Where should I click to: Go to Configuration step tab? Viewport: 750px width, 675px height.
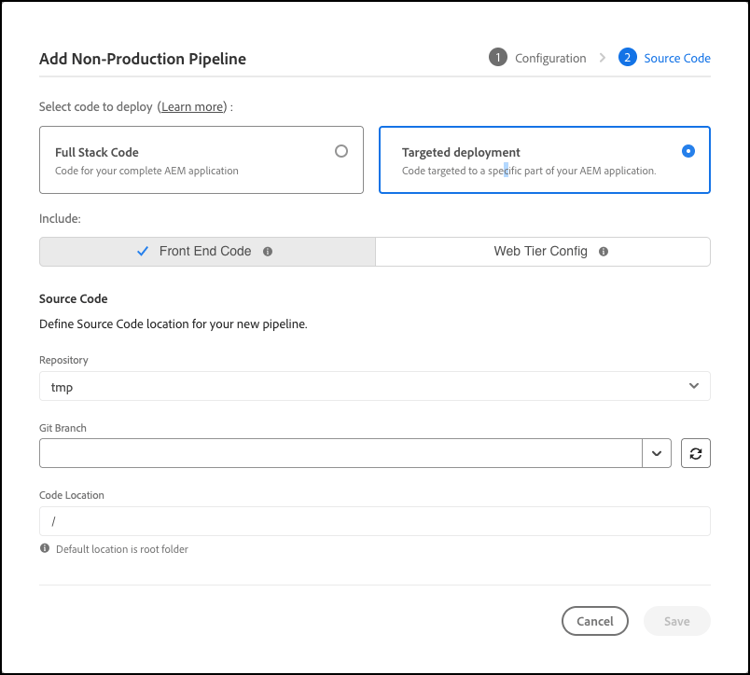(550, 58)
